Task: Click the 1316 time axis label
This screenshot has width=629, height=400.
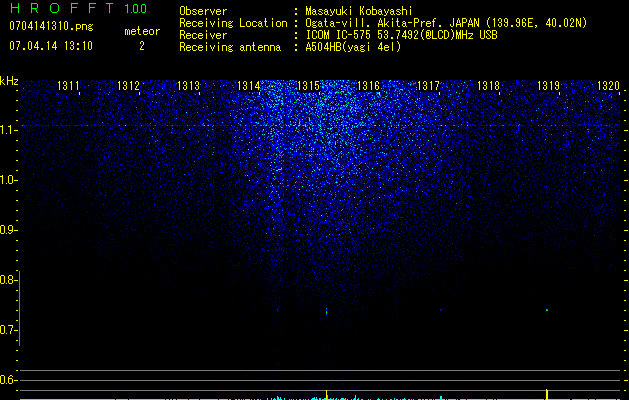Action: [x=368, y=85]
